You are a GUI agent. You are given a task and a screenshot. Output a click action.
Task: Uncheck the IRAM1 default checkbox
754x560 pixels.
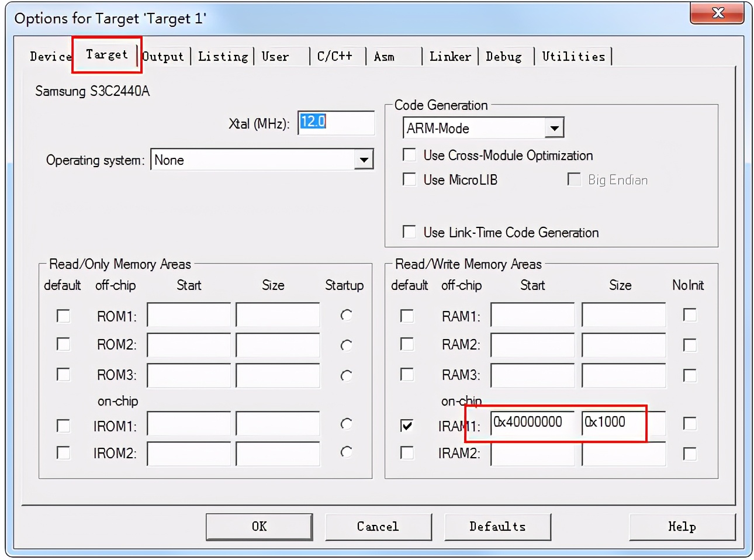[x=407, y=426]
